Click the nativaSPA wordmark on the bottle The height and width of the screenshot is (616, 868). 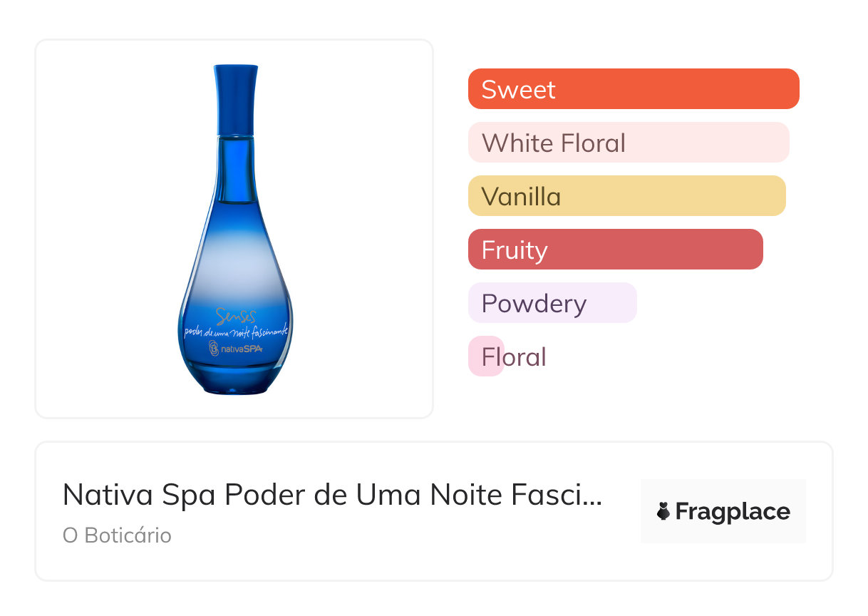242,349
